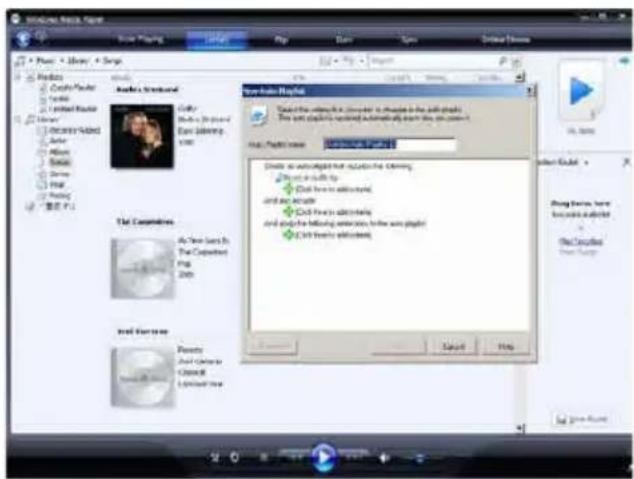
Task: Select Artist in library tree
Action: tap(58, 141)
